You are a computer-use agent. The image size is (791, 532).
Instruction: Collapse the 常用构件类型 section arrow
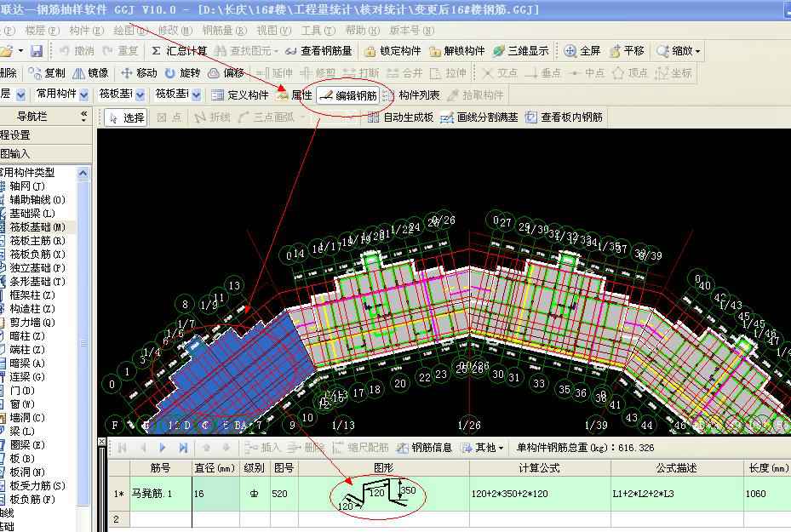[83, 173]
